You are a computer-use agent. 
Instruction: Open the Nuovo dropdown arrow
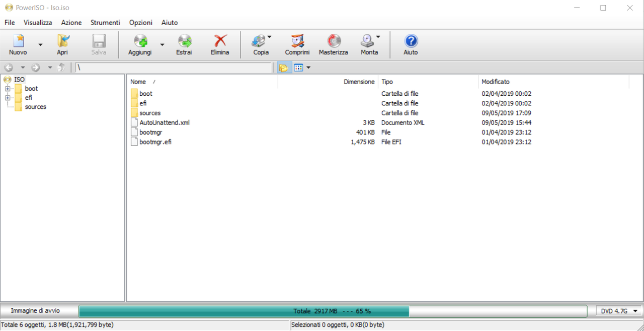click(40, 45)
